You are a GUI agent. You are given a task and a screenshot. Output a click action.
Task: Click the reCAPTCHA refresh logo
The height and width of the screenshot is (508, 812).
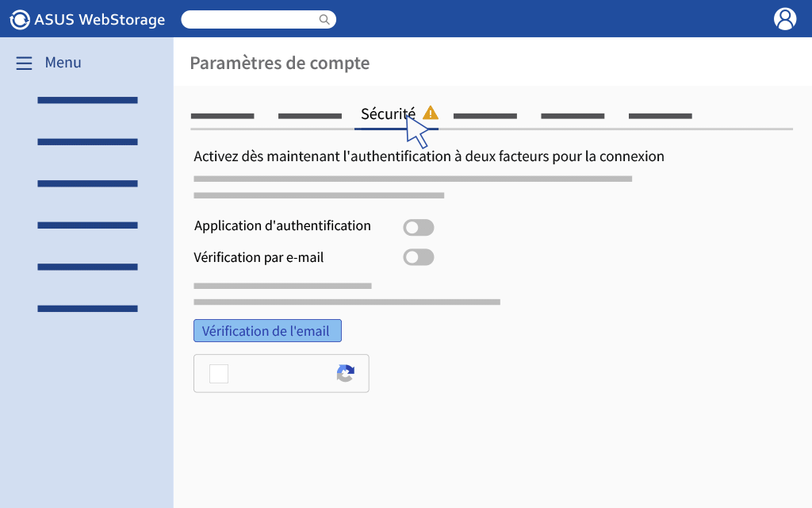[x=346, y=373]
